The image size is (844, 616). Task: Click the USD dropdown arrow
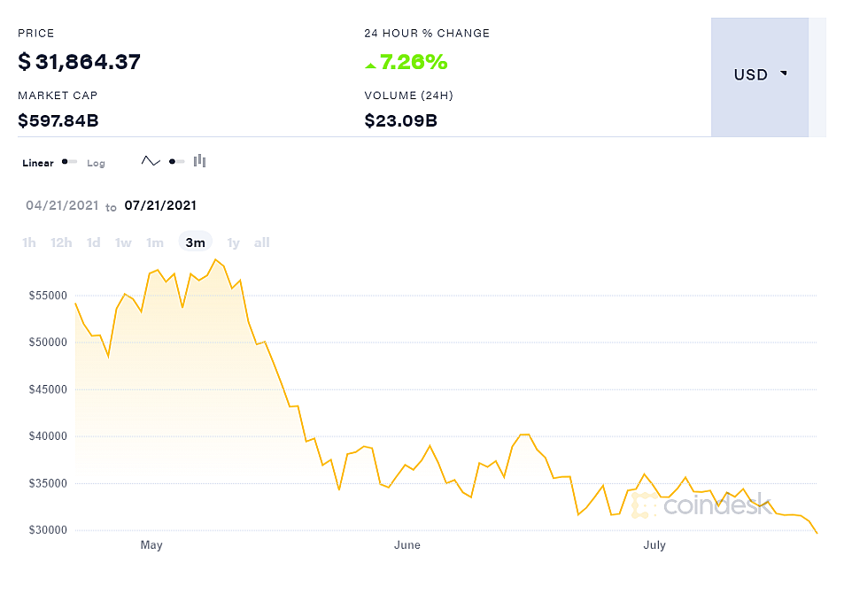[784, 74]
